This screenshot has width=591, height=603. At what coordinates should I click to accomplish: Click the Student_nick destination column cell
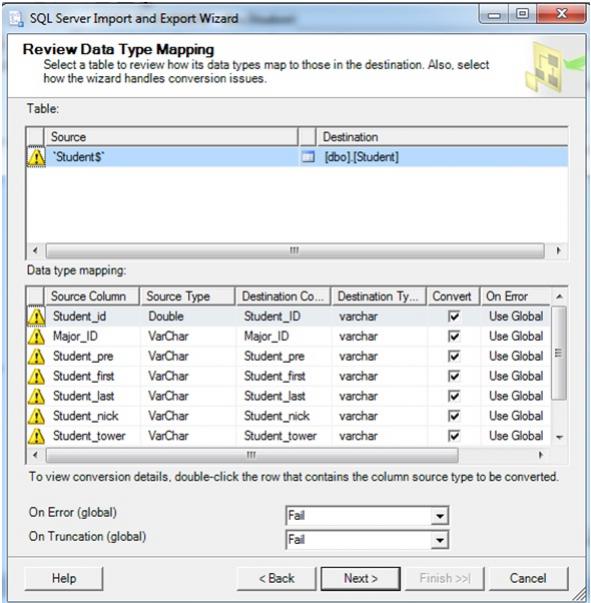[283, 416]
